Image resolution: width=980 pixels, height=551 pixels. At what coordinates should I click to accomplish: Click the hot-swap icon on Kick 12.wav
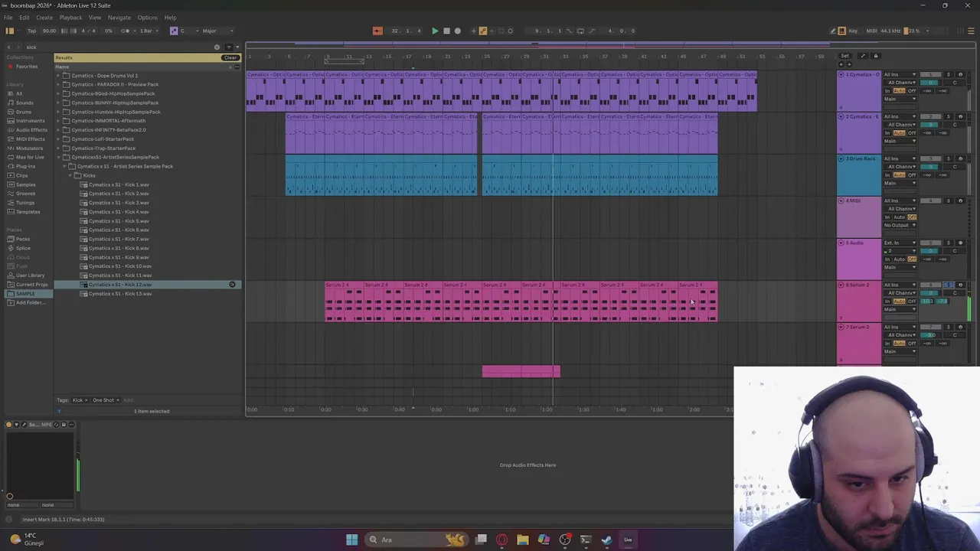232,285
